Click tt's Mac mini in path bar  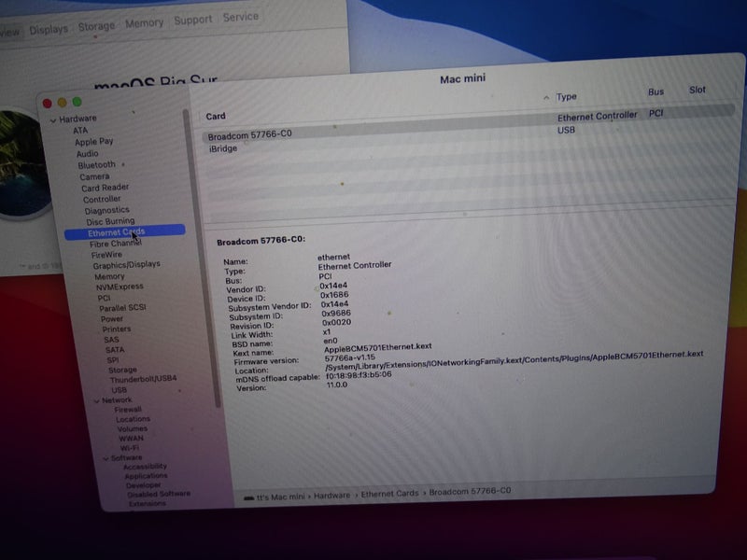[x=280, y=497]
